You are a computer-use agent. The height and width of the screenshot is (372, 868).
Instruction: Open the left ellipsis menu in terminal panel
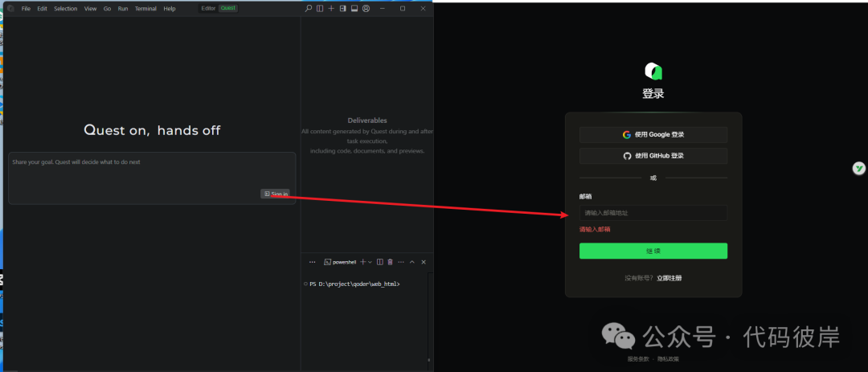[312, 262]
